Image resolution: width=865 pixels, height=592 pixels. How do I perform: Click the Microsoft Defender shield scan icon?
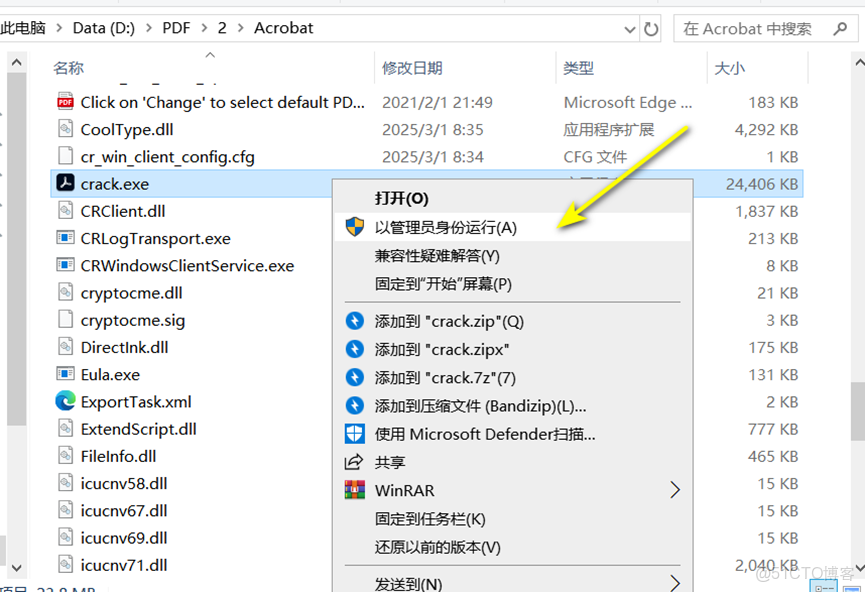click(x=356, y=432)
